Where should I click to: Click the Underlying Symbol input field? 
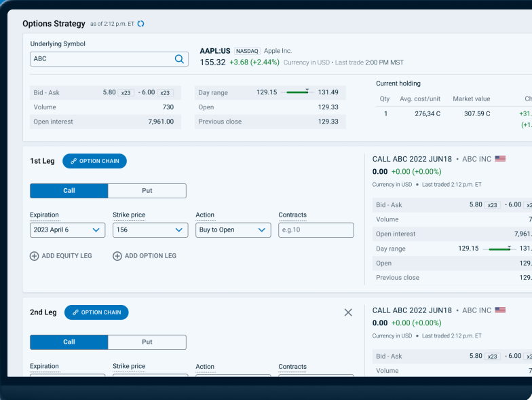pos(109,59)
